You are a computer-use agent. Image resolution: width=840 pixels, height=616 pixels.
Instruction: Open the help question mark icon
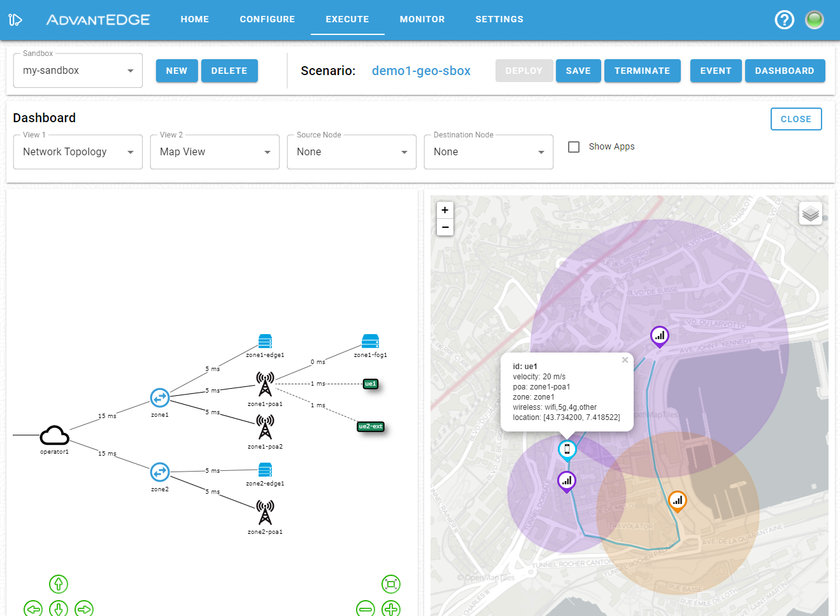[x=785, y=20]
